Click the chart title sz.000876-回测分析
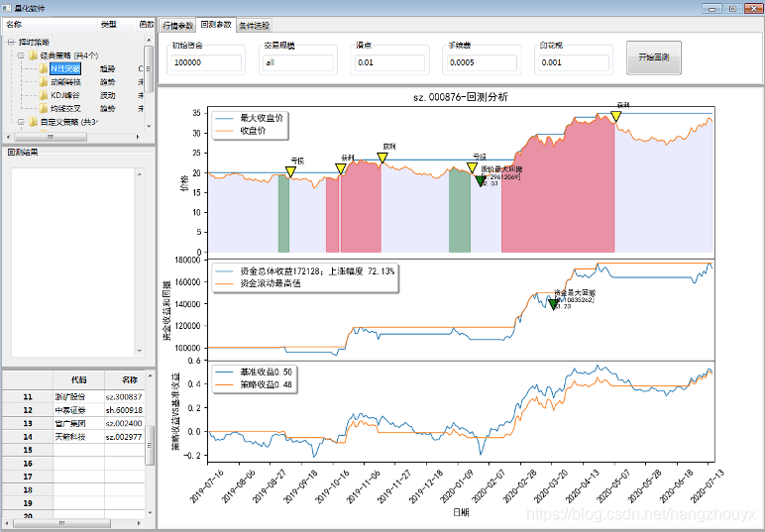The width and height of the screenshot is (765, 532). click(461, 97)
